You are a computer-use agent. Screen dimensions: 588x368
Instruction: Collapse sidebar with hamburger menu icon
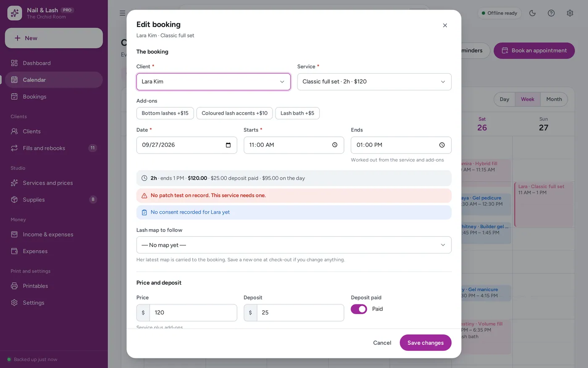(x=122, y=13)
